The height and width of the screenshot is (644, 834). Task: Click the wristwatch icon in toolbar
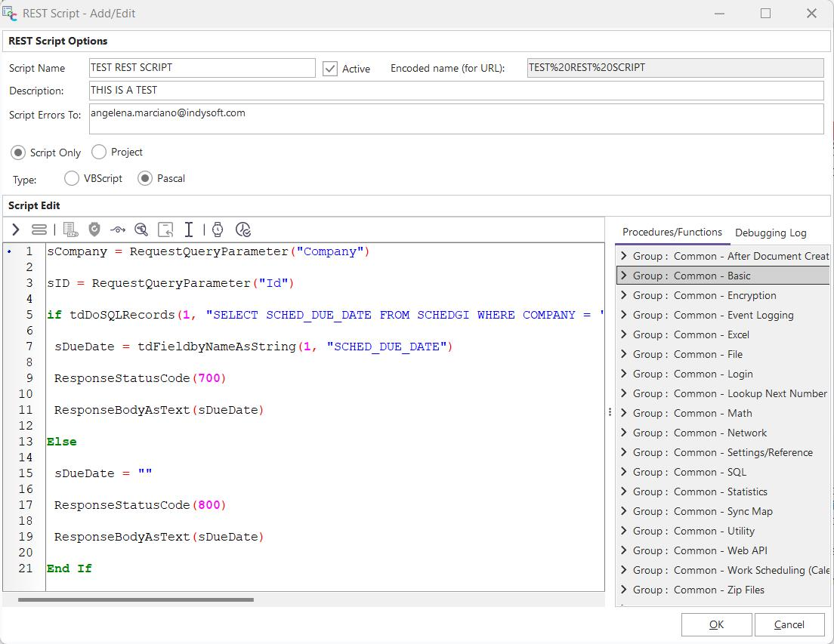point(218,230)
